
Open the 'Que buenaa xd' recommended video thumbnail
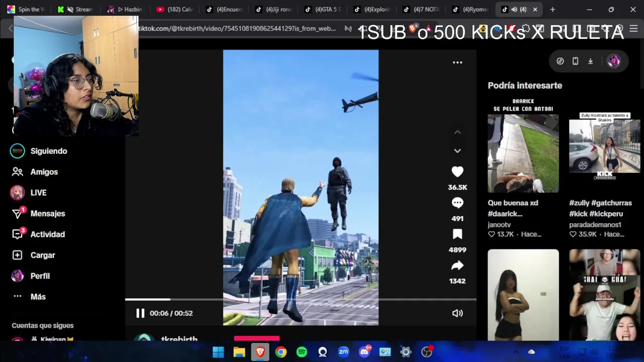(x=523, y=145)
